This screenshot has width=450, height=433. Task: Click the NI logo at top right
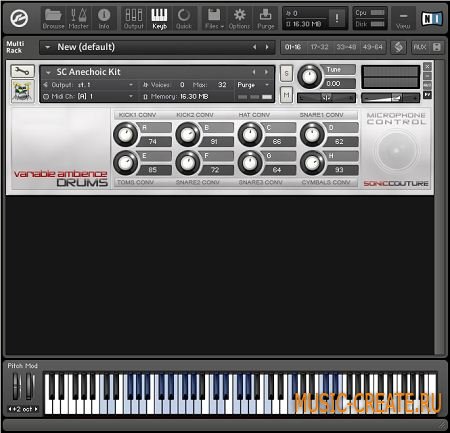pos(432,19)
